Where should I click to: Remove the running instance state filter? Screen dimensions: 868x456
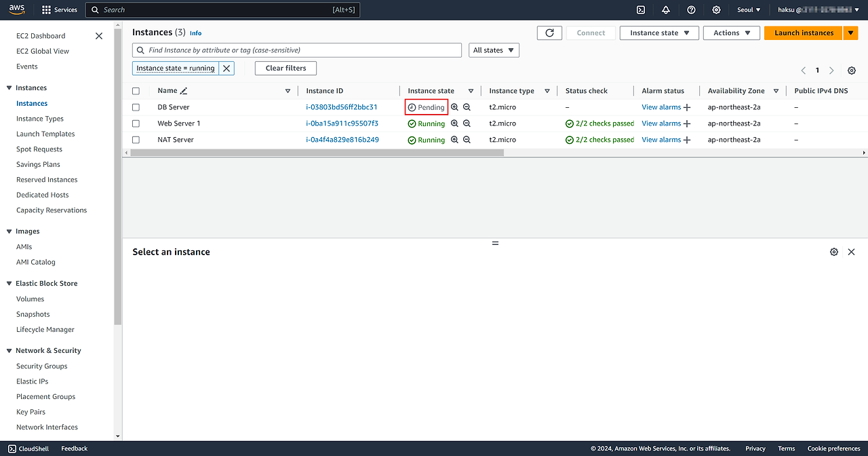226,69
